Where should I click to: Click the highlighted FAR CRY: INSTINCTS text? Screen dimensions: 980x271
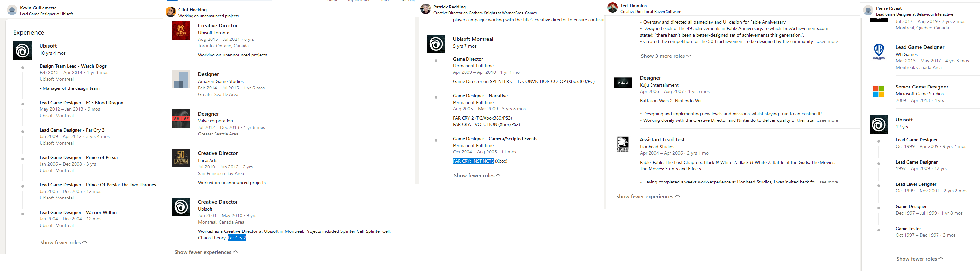click(x=473, y=161)
